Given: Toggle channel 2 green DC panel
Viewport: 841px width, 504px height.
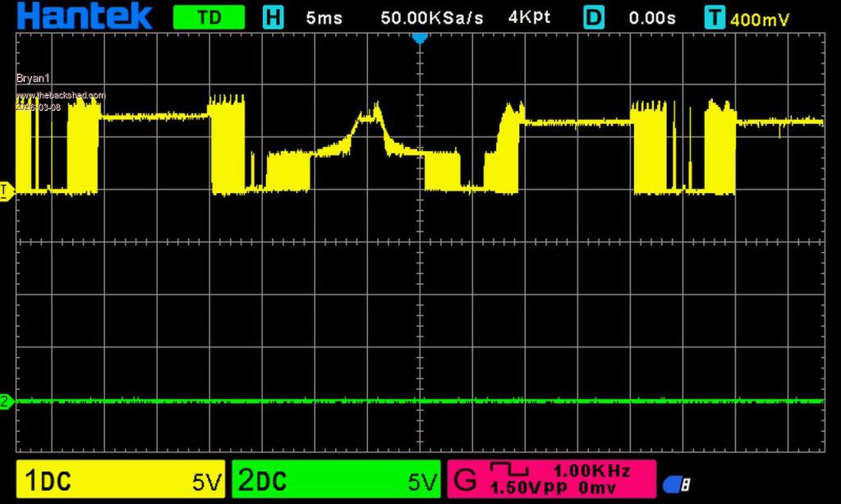Looking at the screenshot, I should [337, 480].
